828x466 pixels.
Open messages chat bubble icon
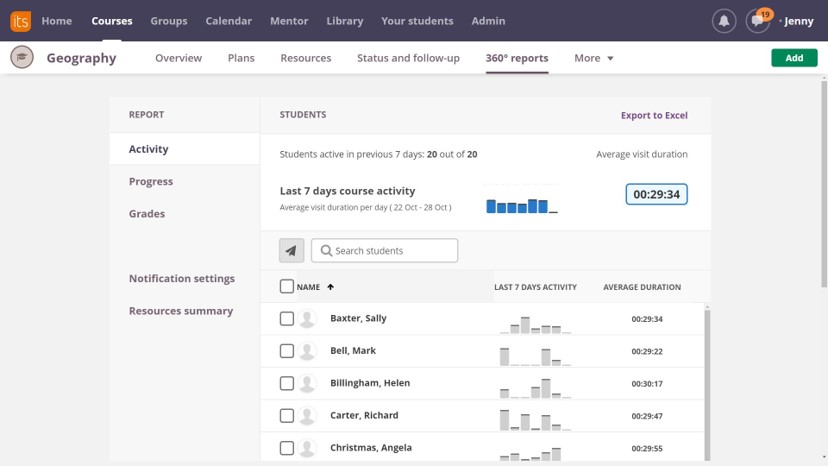758,21
